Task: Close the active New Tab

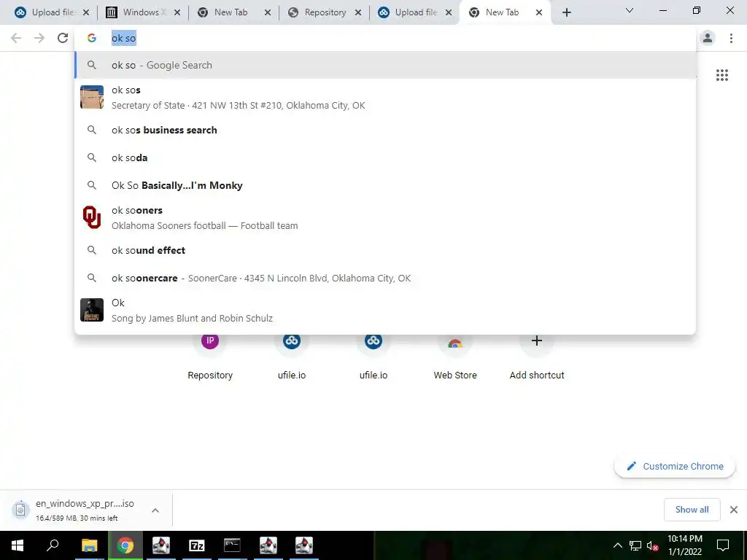Action: point(539,13)
